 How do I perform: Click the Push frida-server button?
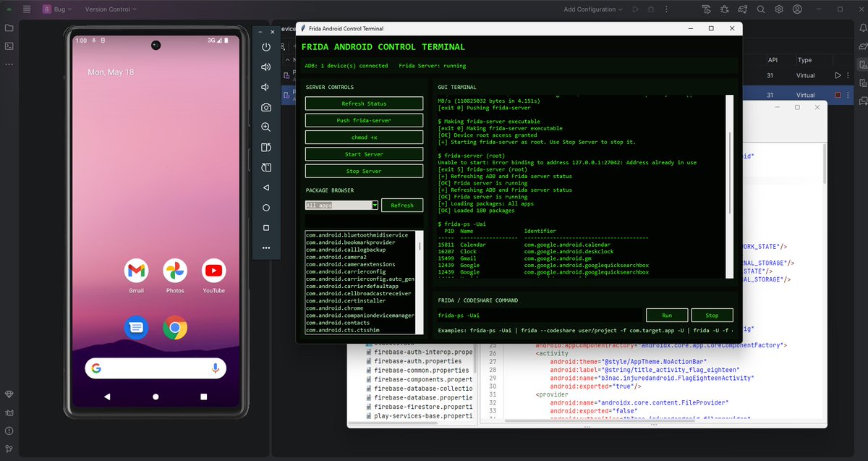tap(364, 120)
